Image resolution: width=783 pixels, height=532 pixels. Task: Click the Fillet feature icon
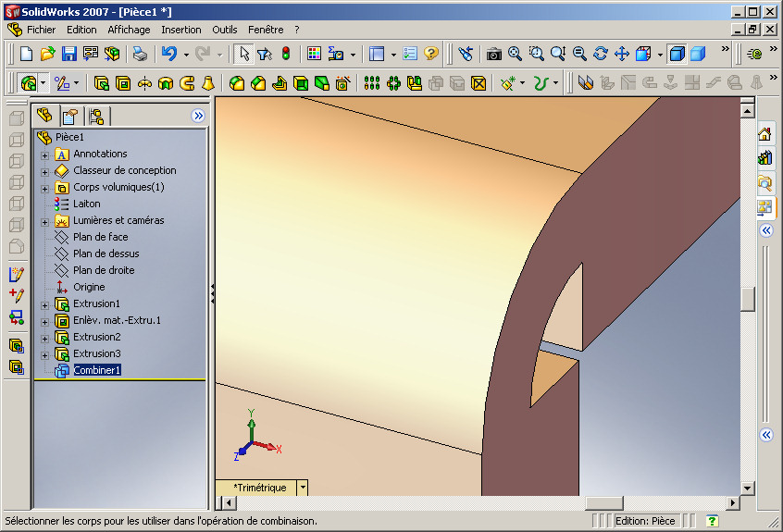point(237,83)
